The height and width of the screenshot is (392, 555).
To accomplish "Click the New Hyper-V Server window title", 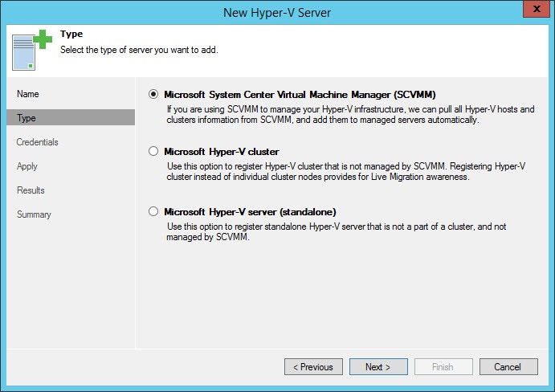I will pos(277,13).
